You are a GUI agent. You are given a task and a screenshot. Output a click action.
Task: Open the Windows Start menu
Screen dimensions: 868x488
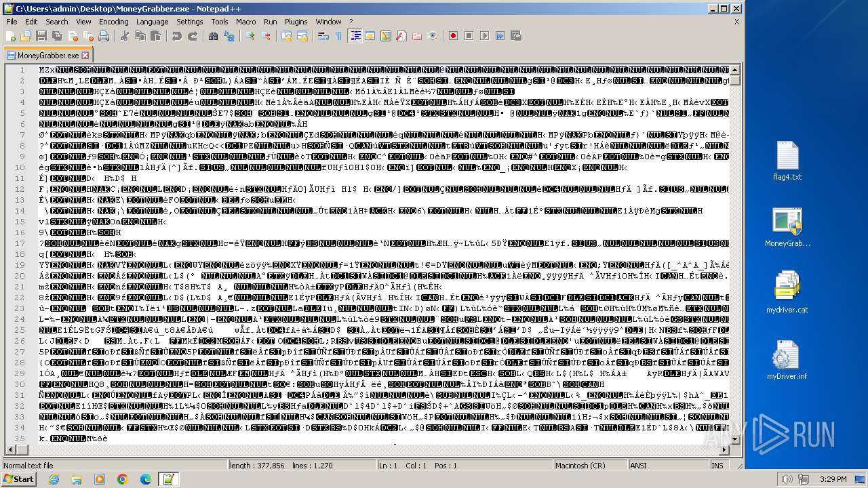click(x=18, y=479)
